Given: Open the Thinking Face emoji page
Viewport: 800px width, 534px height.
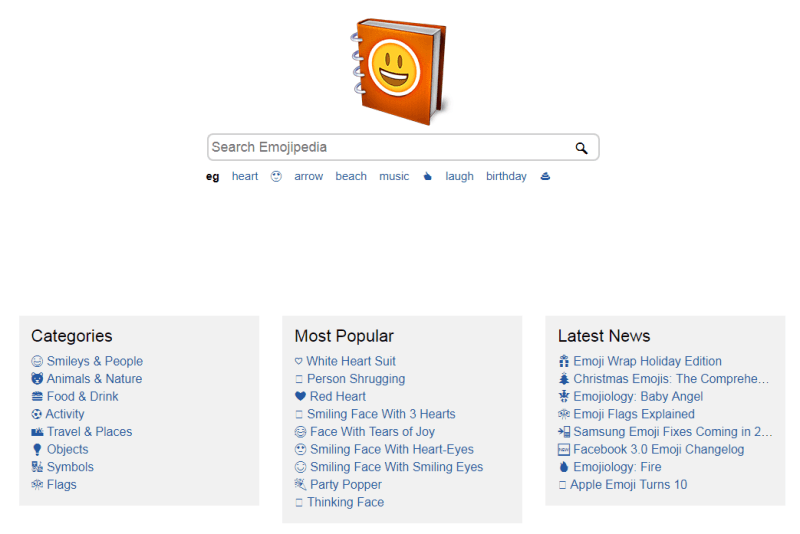Looking at the screenshot, I should point(345,502).
